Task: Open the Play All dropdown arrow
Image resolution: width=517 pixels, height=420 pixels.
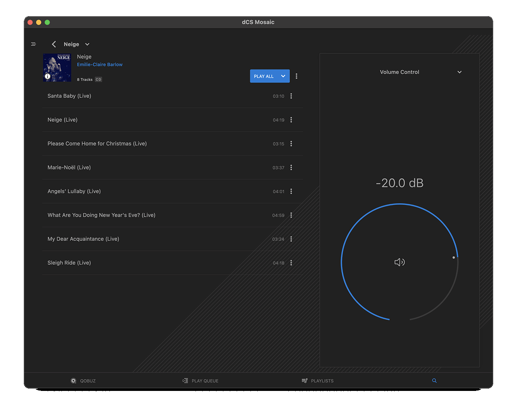Action: [283, 76]
